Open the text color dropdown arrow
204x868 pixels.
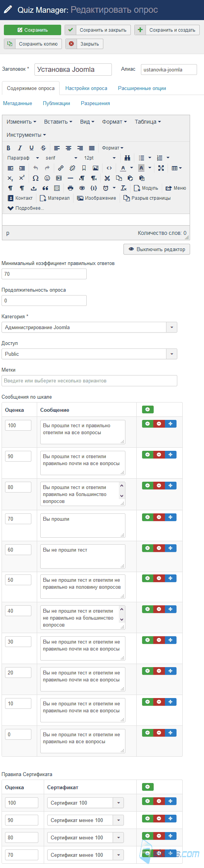click(132, 168)
